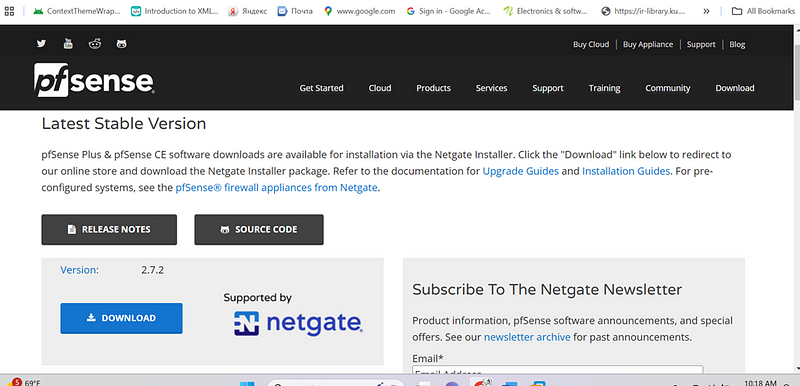This screenshot has height=386, width=800.
Task: Open the newsletter archive link
Action: pos(527,337)
